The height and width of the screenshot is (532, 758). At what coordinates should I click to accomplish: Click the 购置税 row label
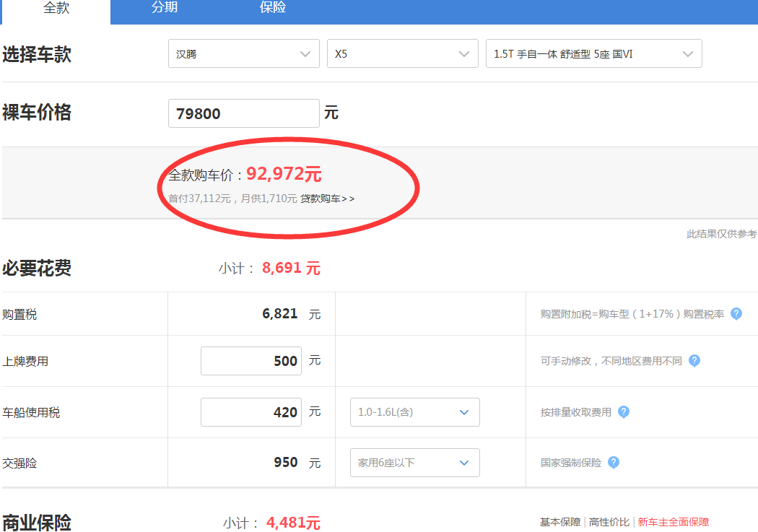click(x=19, y=315)
